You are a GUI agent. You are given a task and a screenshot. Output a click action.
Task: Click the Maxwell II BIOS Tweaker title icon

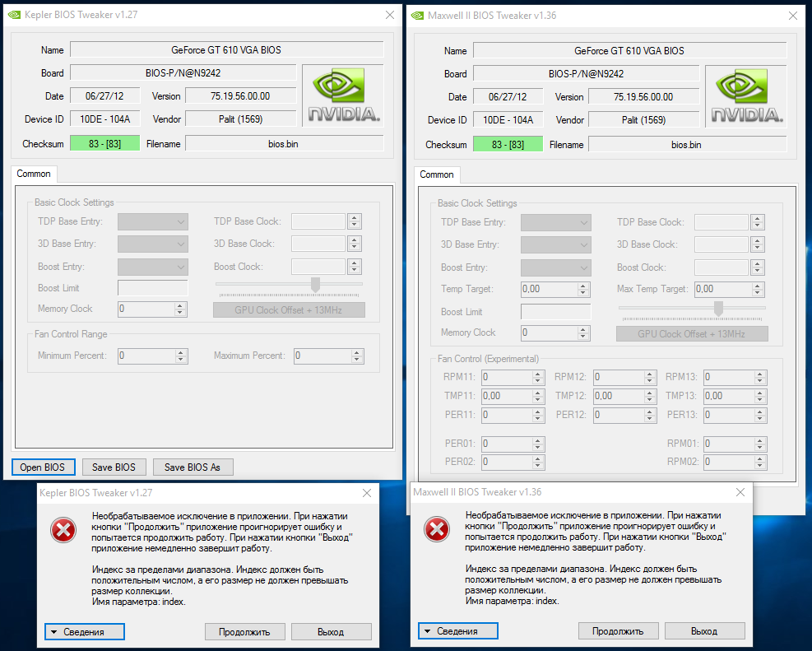417,16
